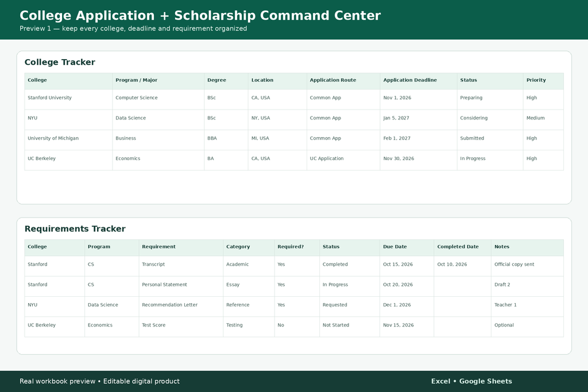Click the Transcript requirement cell
The height and width of the screenshot is (392, 588).
click(x=181, y=266)
